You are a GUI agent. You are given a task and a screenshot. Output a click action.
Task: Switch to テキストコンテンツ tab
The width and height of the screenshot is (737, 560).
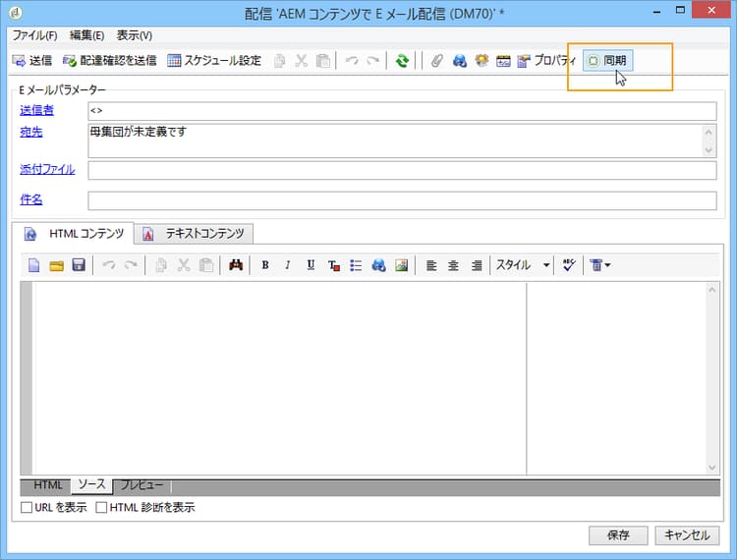tap(194, 234)
